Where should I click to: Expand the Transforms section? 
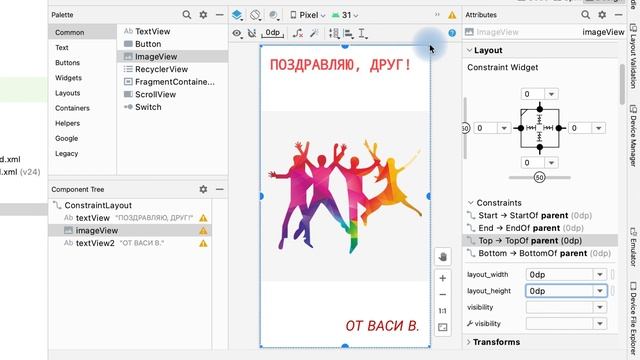pos(469,342)
